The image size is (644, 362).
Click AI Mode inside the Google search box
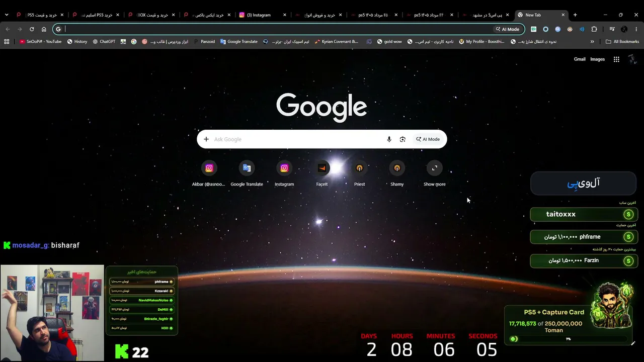pyautogui.click(x=428, y=139)
